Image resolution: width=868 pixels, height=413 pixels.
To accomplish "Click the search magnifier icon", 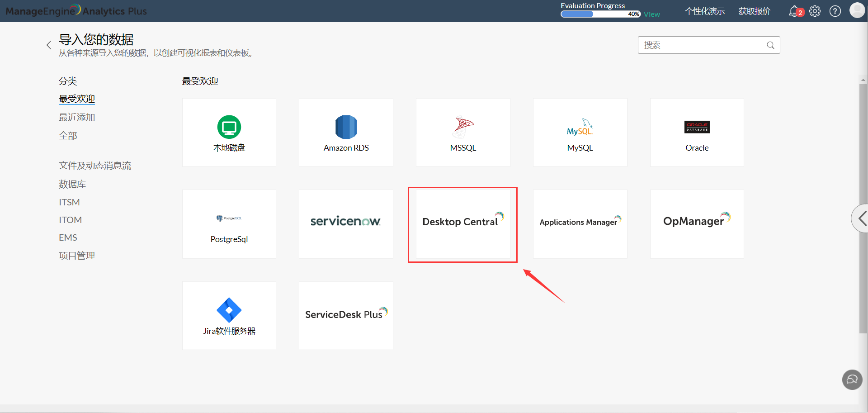I will (x=770, y=45).
